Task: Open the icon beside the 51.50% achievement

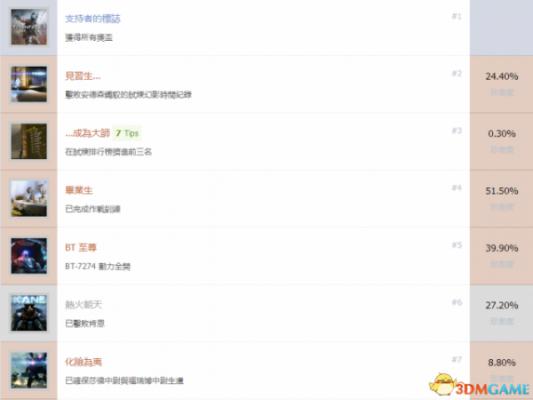Action: tap(29, 198)
